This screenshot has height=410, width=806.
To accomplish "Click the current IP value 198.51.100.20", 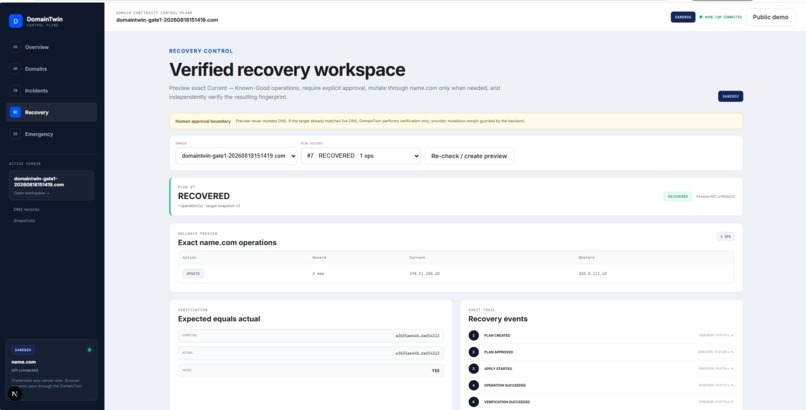I will [425, 274].
